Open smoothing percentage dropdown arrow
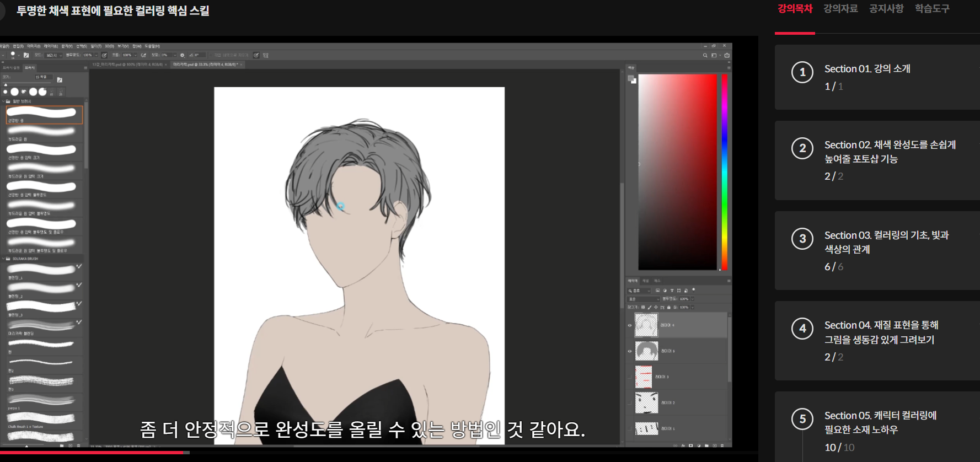Image resolution: width=980 pixels, height=462 pixels. click(175, 55)
